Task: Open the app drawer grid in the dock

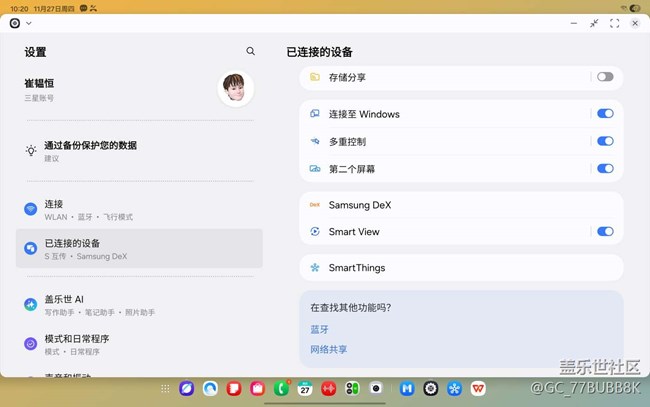Action: click(164, 388)
